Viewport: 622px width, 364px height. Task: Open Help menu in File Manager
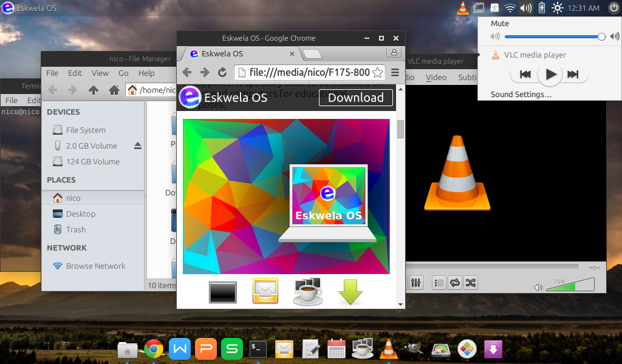click(146, 73)
